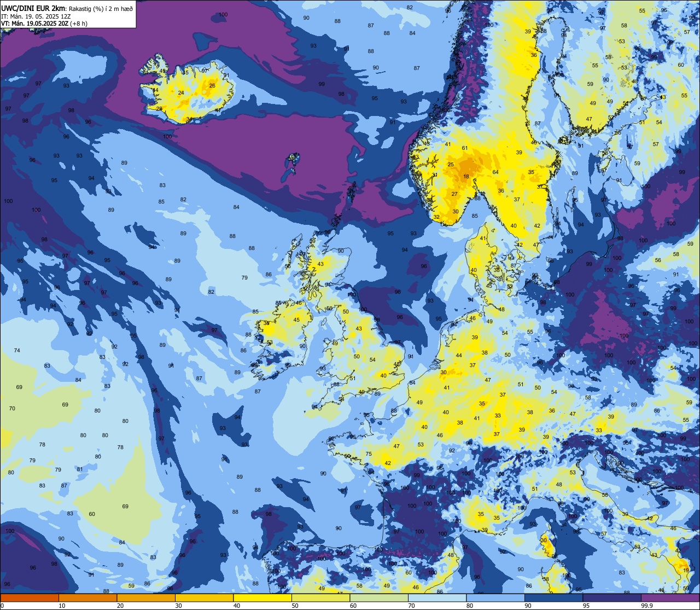Screen dimensions: 700x610
Task: Click legend tick label '10' on color bar
Action: (x=62, y=606)
